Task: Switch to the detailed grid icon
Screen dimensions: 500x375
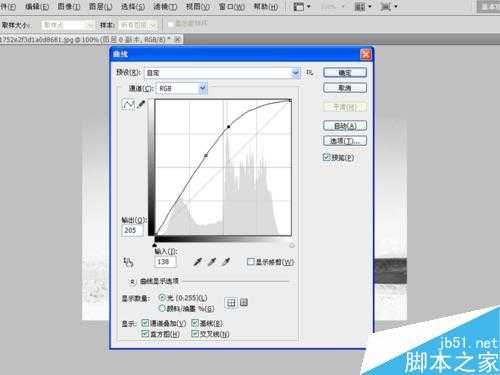Action: tap(244, 303)
